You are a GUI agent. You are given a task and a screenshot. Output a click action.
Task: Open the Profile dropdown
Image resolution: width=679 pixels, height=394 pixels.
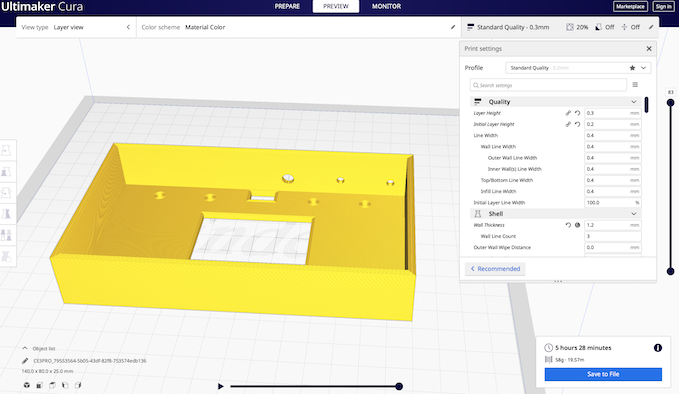point(578,68)
